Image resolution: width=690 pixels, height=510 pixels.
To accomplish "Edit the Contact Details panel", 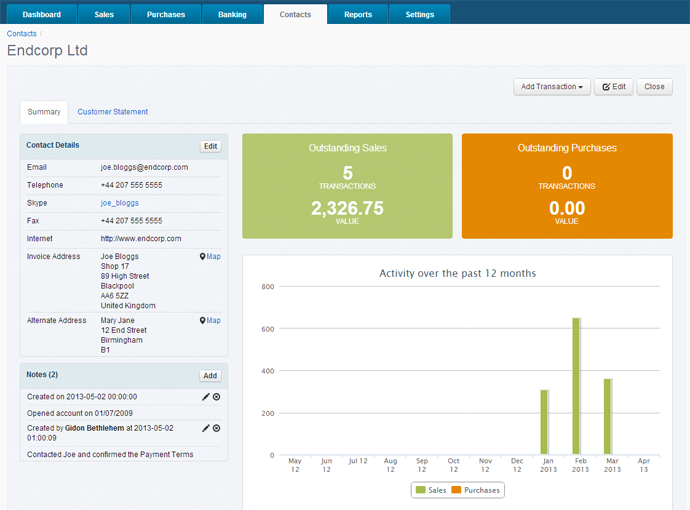I will tap(210, 146).
